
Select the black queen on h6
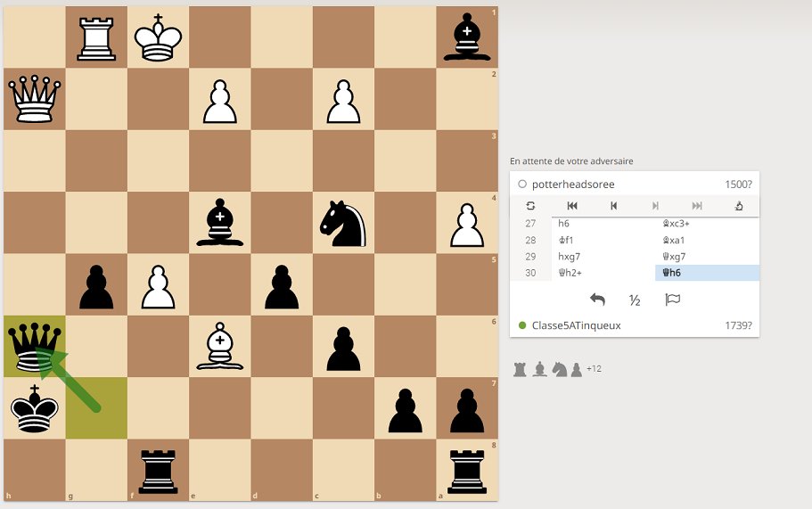tap(34, 347)
